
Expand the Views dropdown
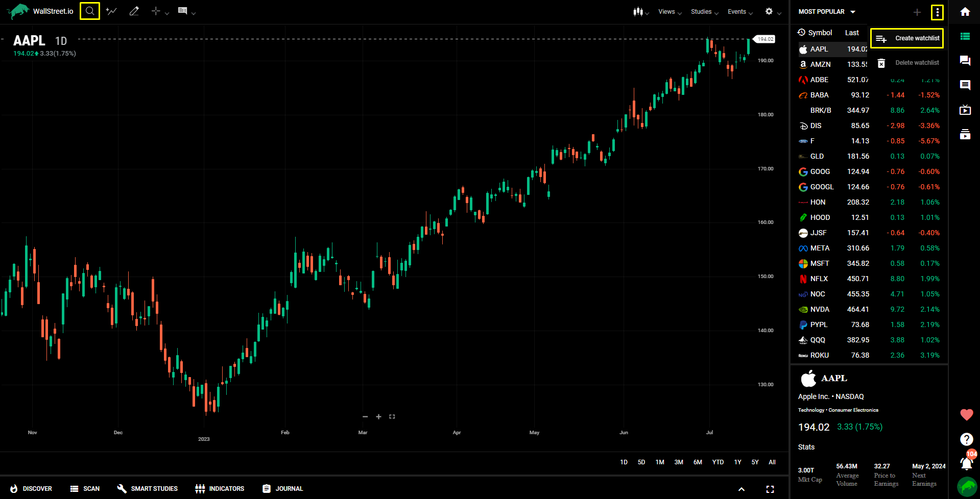coord(670,12)
